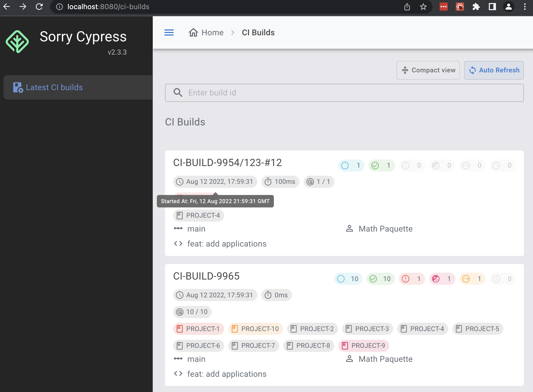Select Latest CI builds in the sidebar

(54, 87)
